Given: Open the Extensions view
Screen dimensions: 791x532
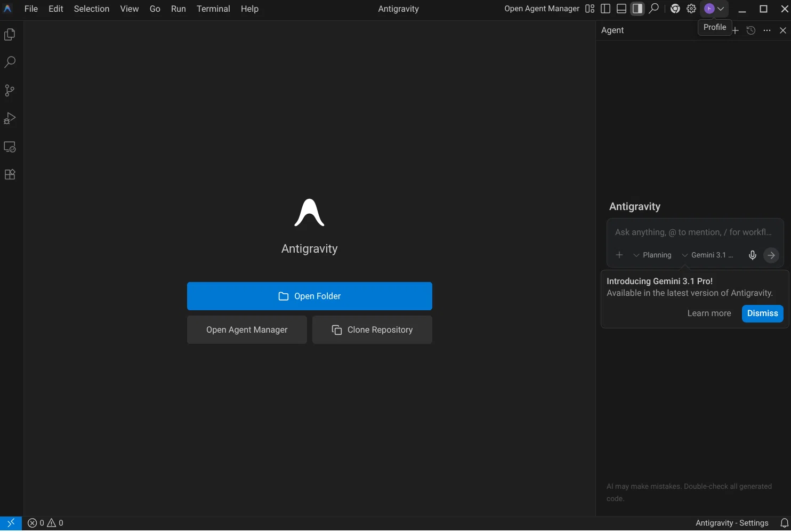Looking at the screenshot, I should click(x=10, y=174).
